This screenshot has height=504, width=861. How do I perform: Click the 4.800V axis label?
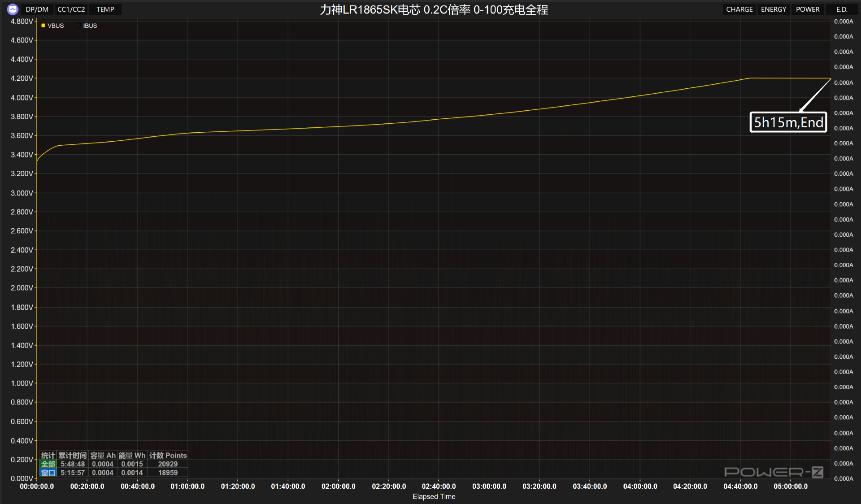pyautogui.click(x=22, y=21)
